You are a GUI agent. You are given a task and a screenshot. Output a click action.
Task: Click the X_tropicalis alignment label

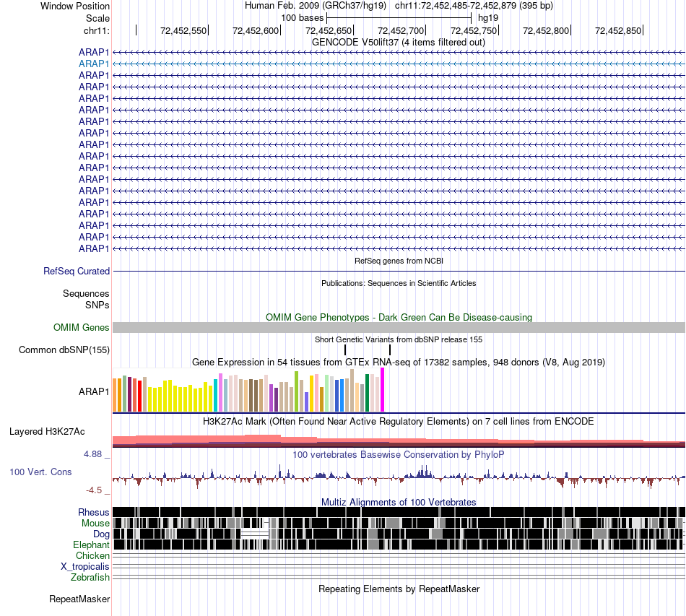(x=85, y=567)
